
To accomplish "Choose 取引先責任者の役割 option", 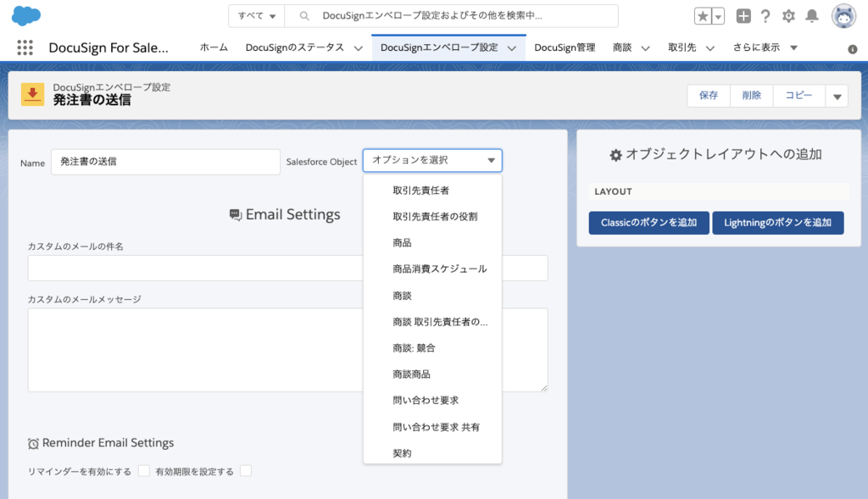I will (x=432, y=216).
